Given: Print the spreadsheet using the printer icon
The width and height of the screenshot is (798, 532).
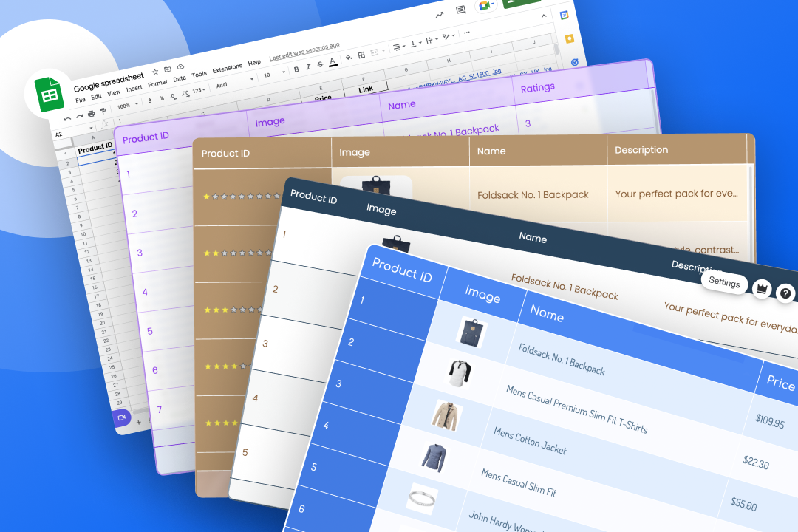Looking at the screenshot, I should pyautogui.click(x=91, y=113).
